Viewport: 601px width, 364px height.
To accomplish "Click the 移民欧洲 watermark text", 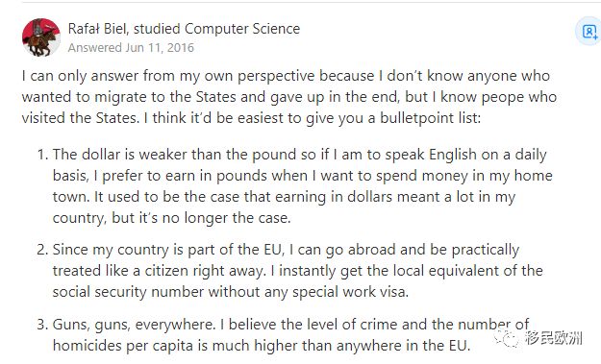I will coord(553,338).
